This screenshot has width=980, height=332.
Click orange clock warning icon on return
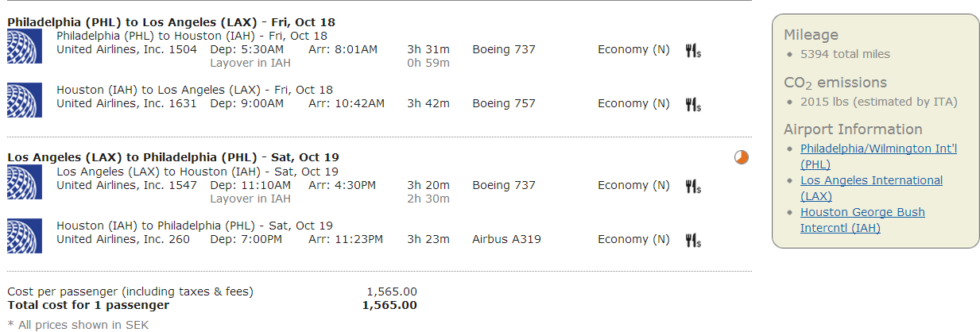741,157
